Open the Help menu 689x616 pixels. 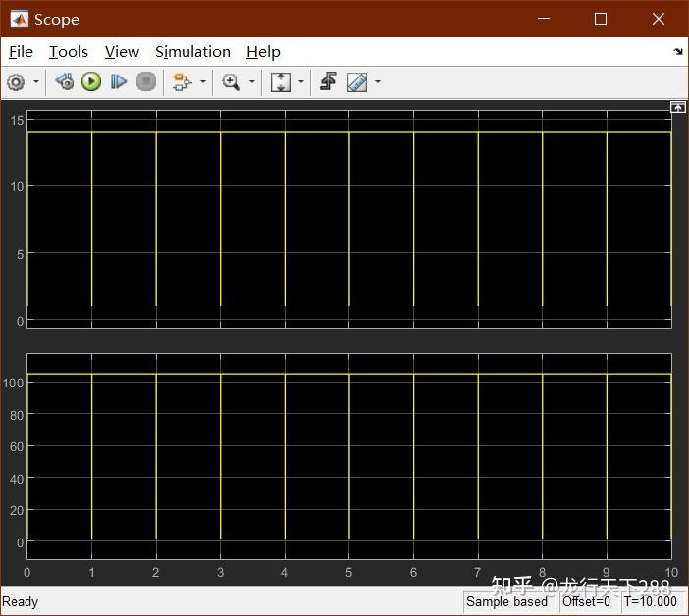point(263,52)
